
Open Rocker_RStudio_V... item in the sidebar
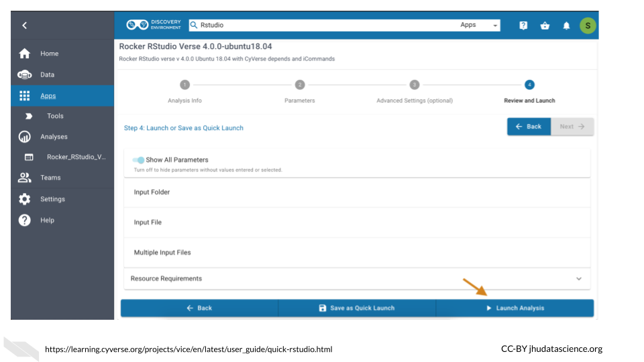(76, 157)
